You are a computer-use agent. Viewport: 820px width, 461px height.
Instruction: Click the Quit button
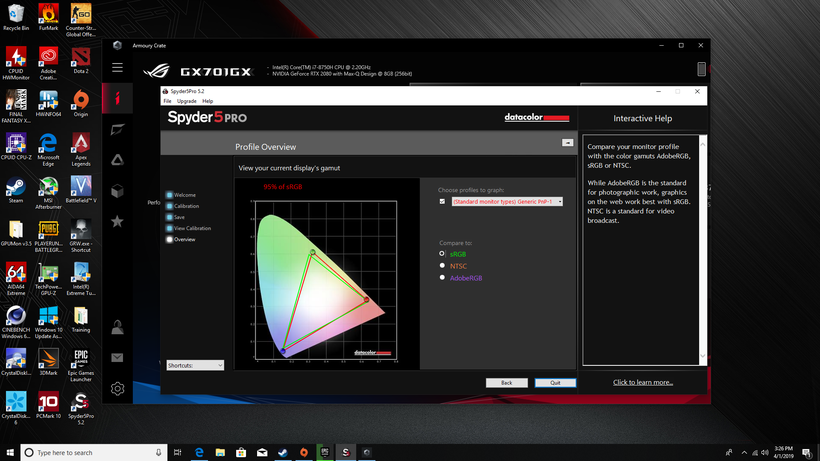click(x=555, y=383)
